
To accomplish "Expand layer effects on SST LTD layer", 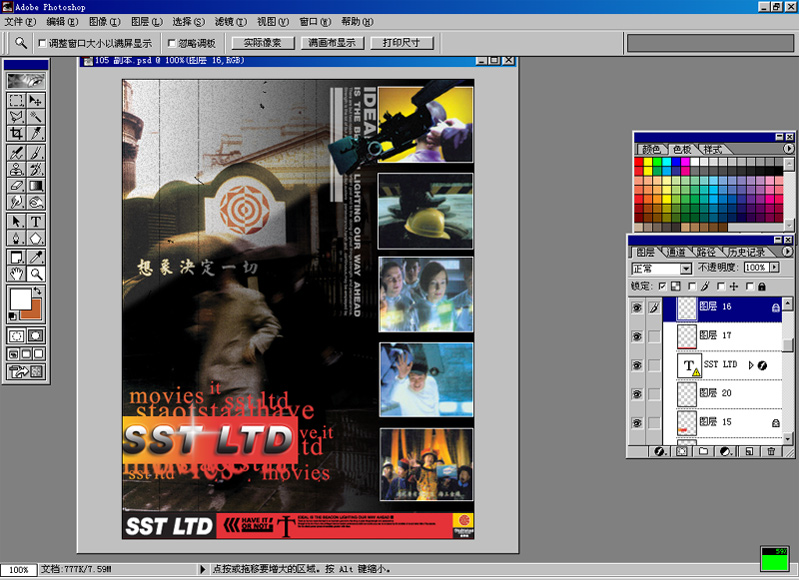I will coord(751,365).
